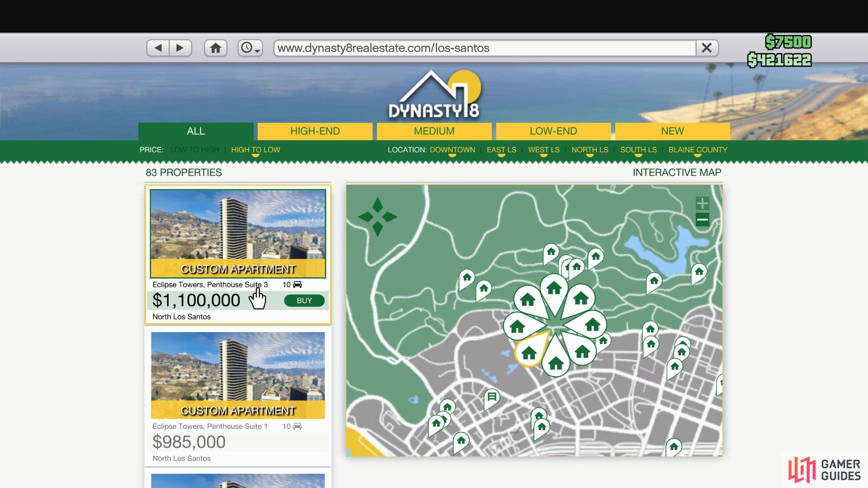Open the browser history clock dropdown
The width and height of the screenshot is (868, 488).
pyautogui.click(x=250, y=48)
